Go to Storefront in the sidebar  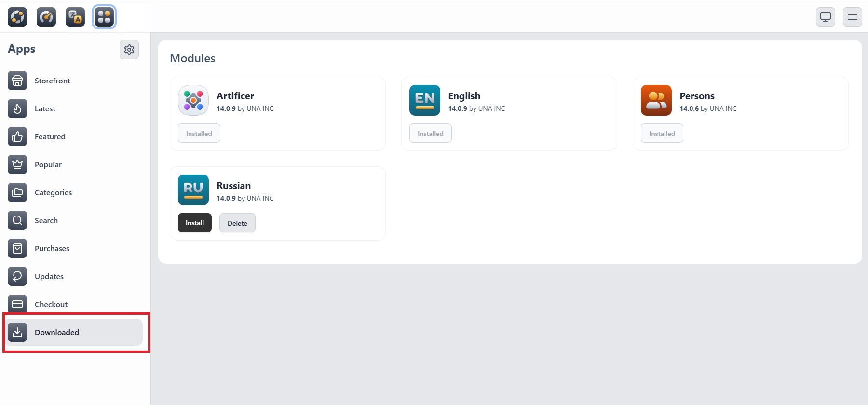[52, 81]
